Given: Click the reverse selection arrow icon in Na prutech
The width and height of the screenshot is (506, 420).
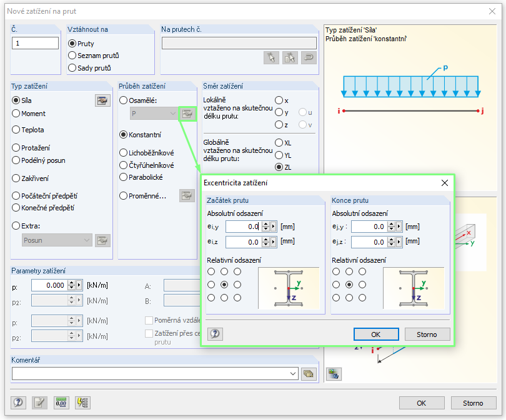Looking at the screenshot, I should coord(309,58).
